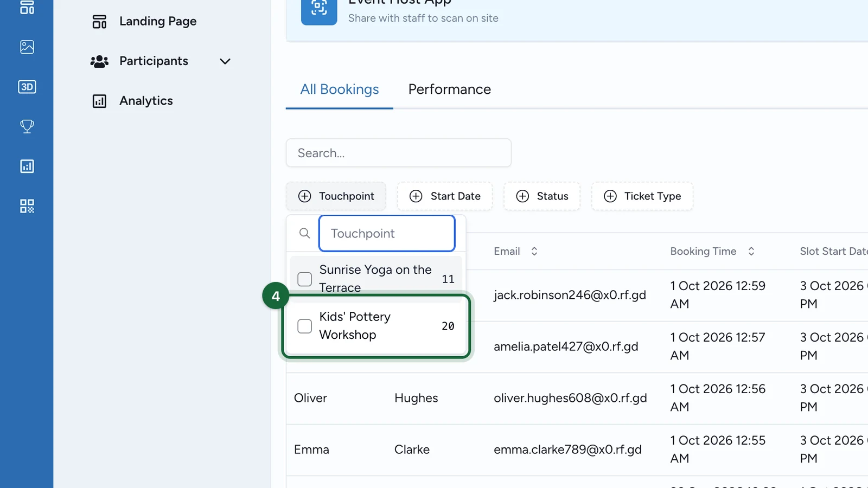This screenshot has width=868, height=488.
Task: Switch to the Performance tab
Action: click(x=450, y=89)
